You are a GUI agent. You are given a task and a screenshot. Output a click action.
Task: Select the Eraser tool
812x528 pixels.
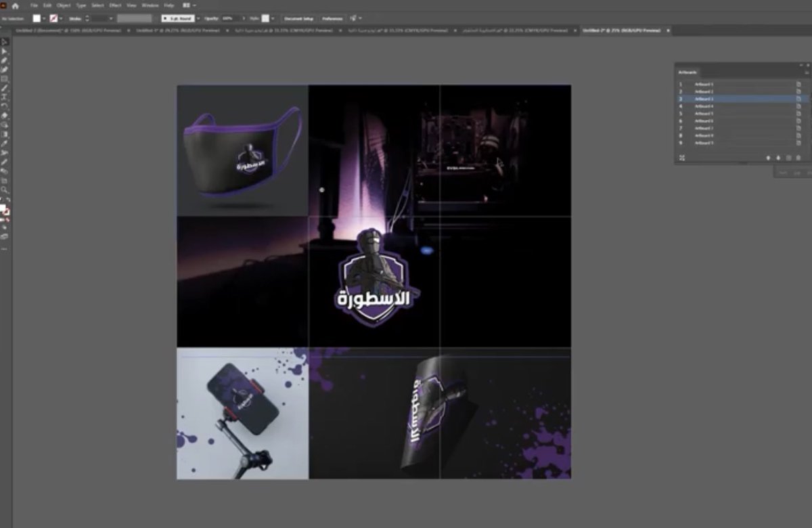(x=5, y=116)
